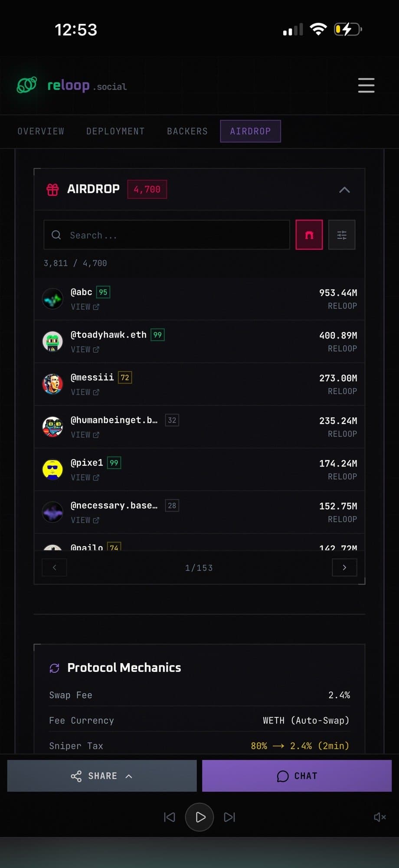Click the reloop.social logo
399x868 pixels.
click(x=72, y=85)
